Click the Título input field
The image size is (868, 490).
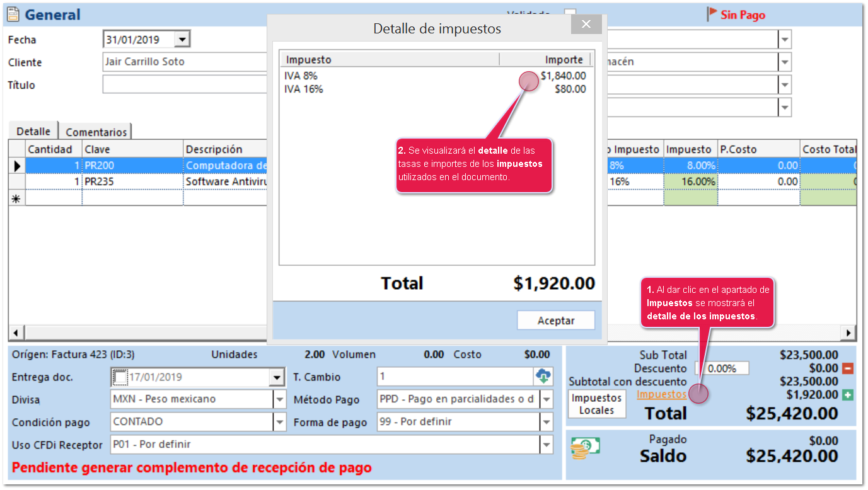pyautogui.click(x=185, y=85)
